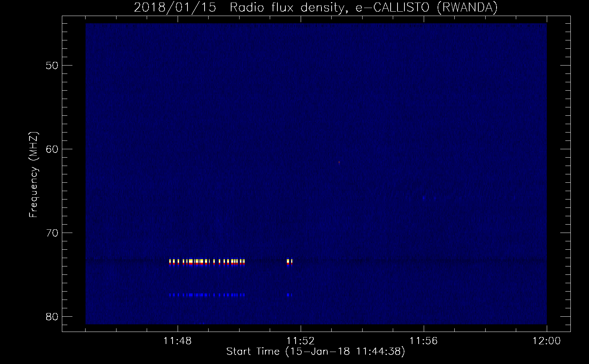This screenshot has width=589, height=364.
Task: Click the bright yellow-red burst near 73 MHz
Action: [x=207, y=262]
